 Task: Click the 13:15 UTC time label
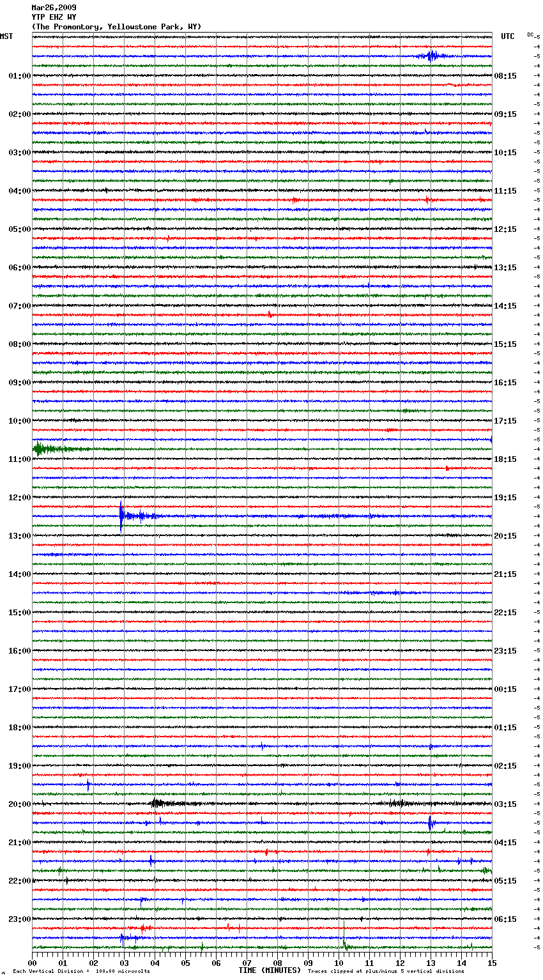point(505,268)
